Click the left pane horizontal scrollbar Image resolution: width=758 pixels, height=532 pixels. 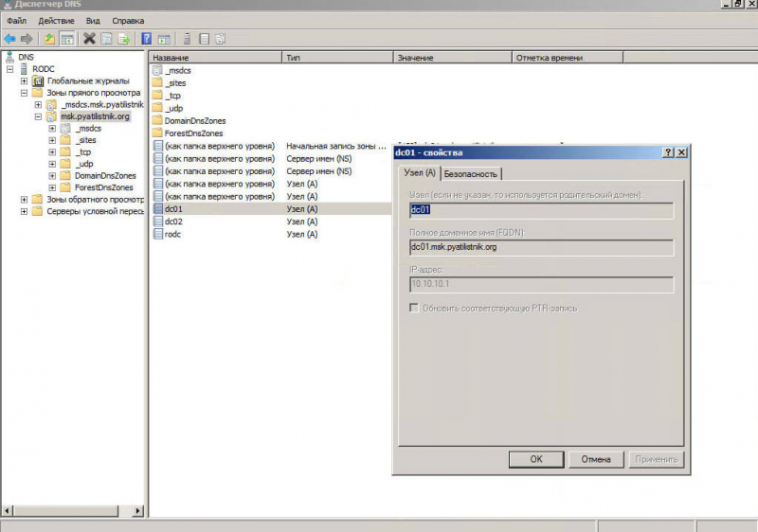point(71,511)
